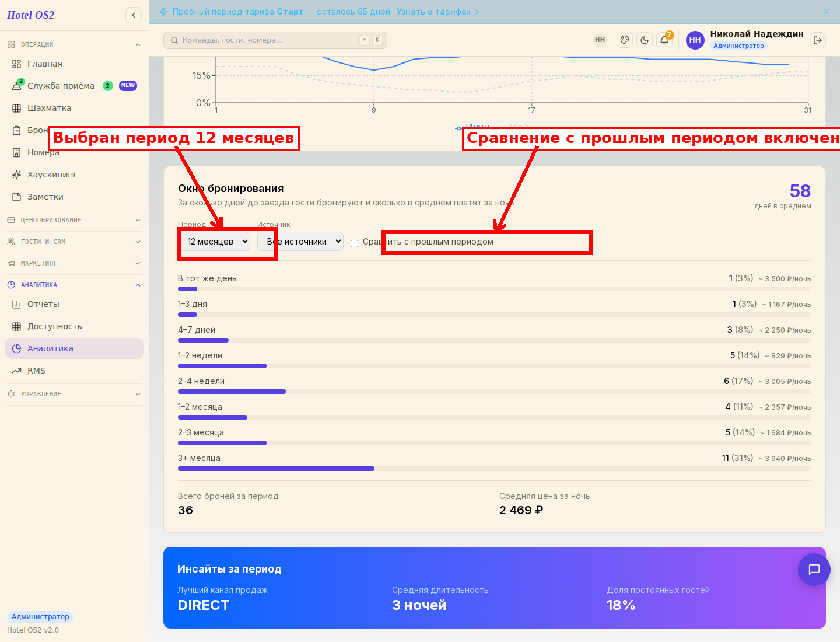This screenshot has width=840, height=642.
Task: Click the Служба приёма bell icon
Action: tap(17, 86)
